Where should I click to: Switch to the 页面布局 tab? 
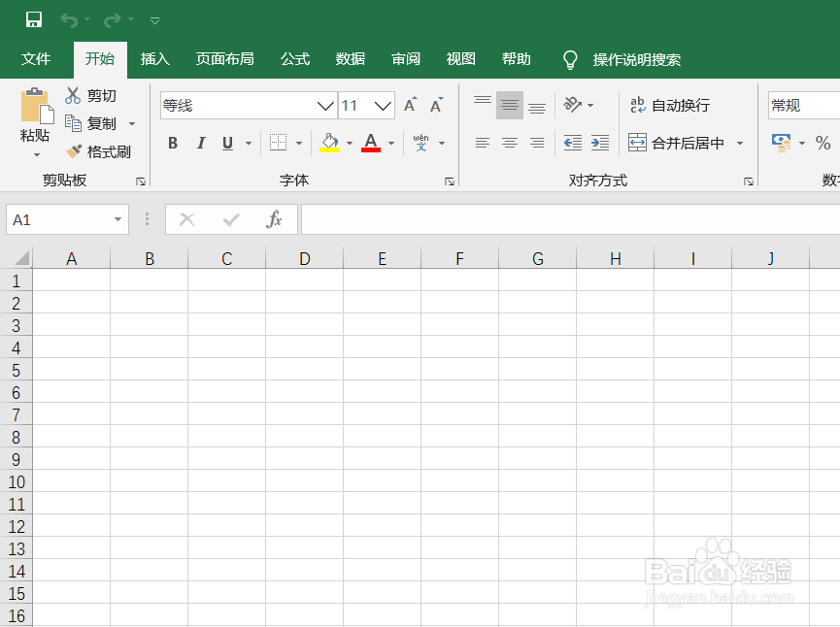coord(224,59)
